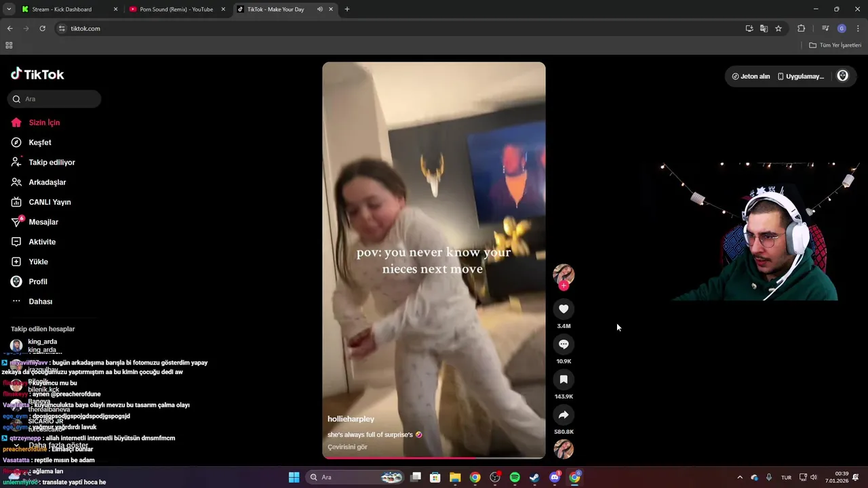Image resolution: width=868 pixels, height=488 pixels.
Task: Open apps grid in bookmarks bar
Action: 9,45
